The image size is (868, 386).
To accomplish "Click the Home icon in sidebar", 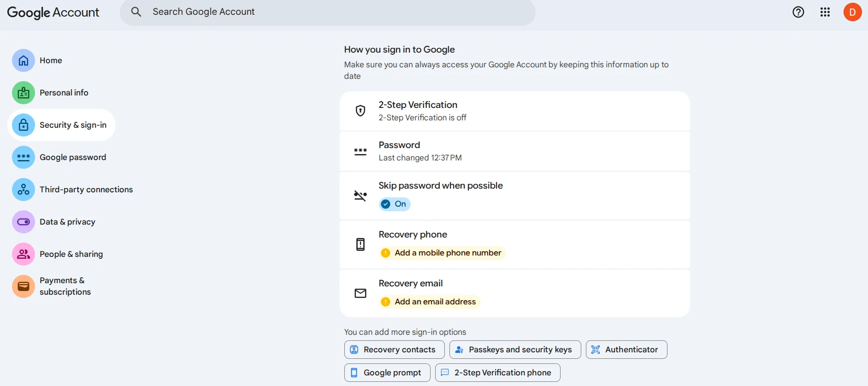I will click(24, 60).
